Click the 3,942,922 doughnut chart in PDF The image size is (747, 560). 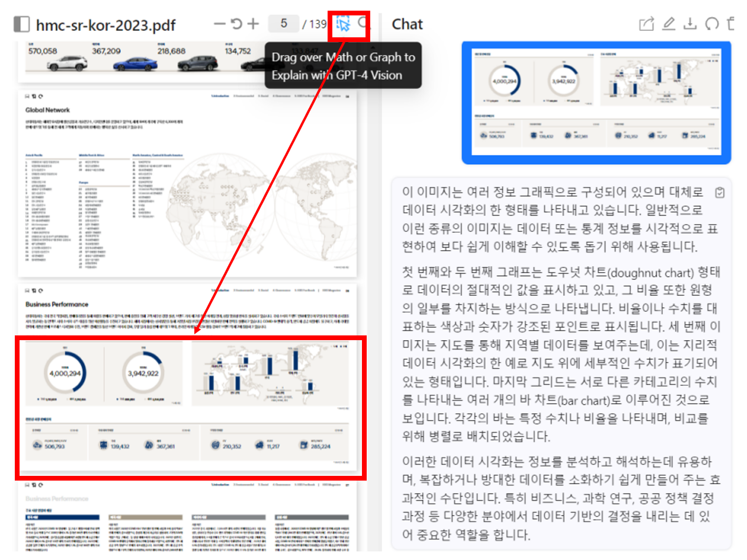coord(143,373)
